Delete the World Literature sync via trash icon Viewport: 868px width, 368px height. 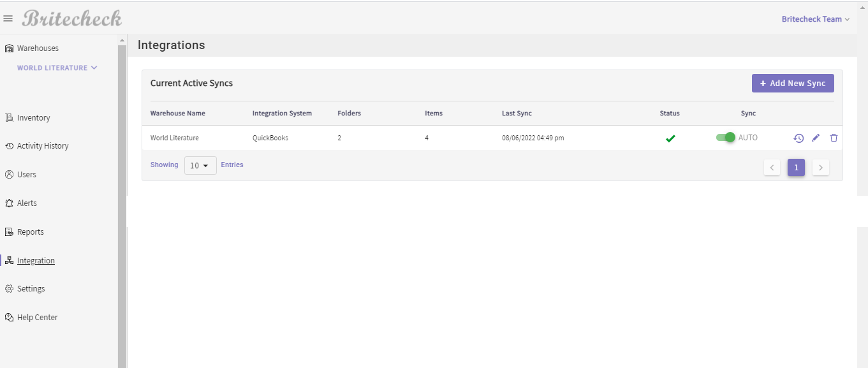click(x=834, y=138)
